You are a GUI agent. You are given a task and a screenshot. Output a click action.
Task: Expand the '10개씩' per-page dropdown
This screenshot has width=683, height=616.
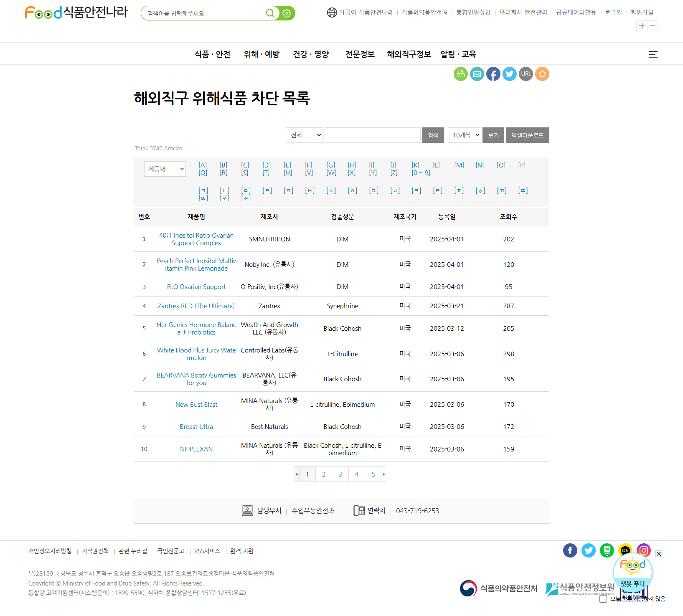coord(464,135)
